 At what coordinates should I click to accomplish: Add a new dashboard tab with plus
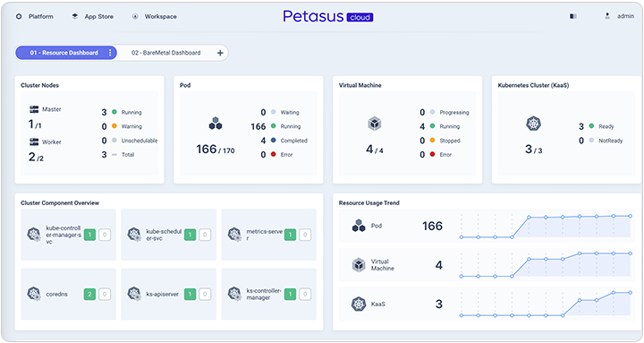[x=220, y=53]
